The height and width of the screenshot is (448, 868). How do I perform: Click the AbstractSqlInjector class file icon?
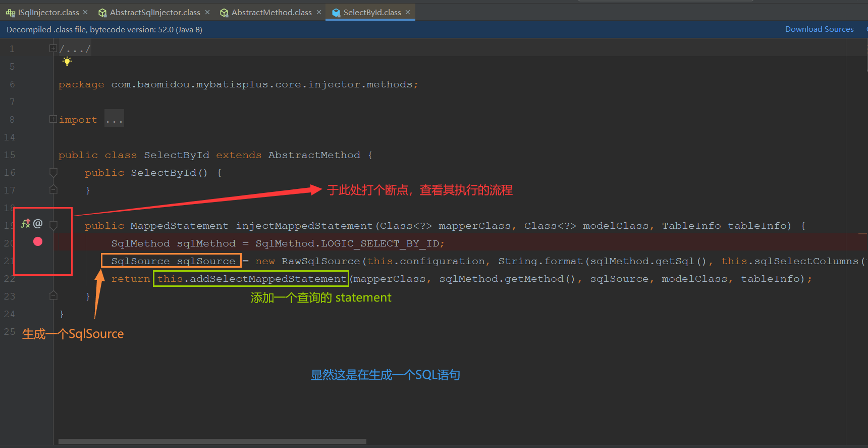102,13
